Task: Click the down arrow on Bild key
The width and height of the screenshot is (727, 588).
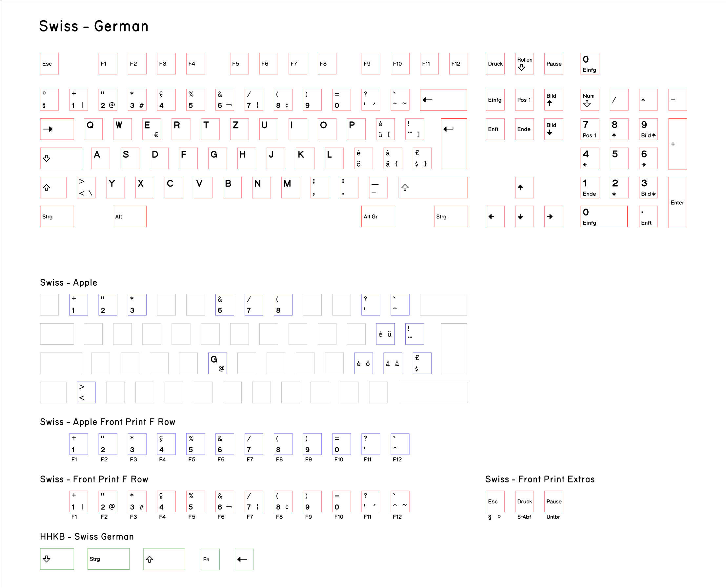Action: tap(554, 129)
